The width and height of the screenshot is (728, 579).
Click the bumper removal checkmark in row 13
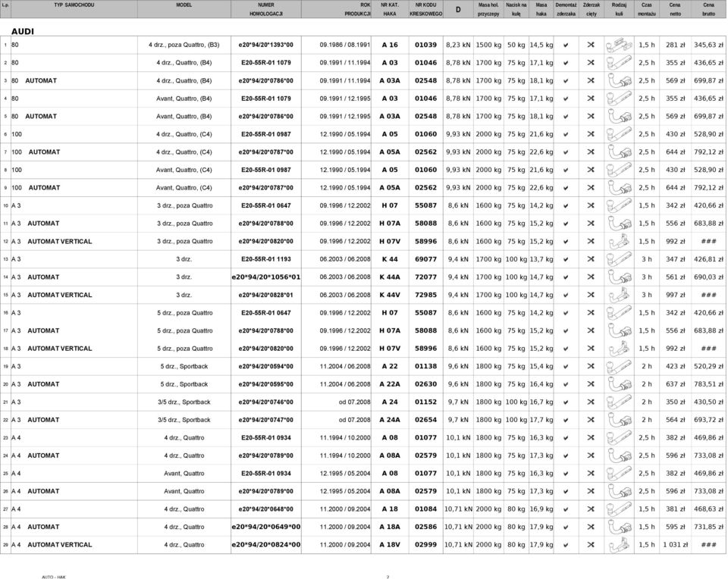tap(566, 259)
